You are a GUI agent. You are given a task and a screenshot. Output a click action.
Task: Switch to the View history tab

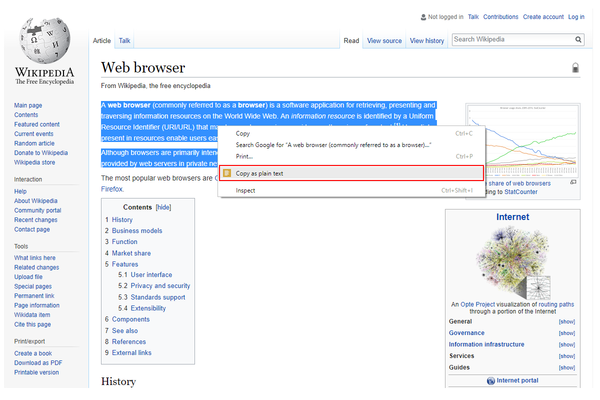[427, 41]
